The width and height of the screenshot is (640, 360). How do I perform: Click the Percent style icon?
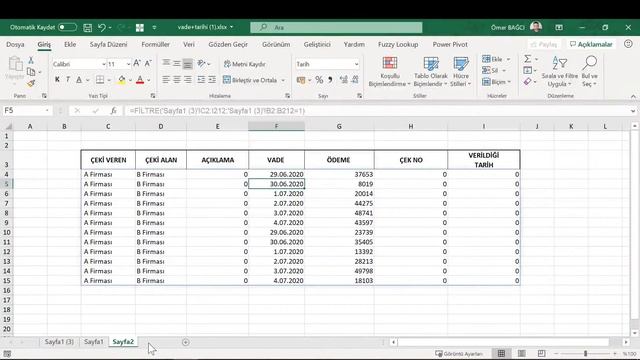[319, 80]
